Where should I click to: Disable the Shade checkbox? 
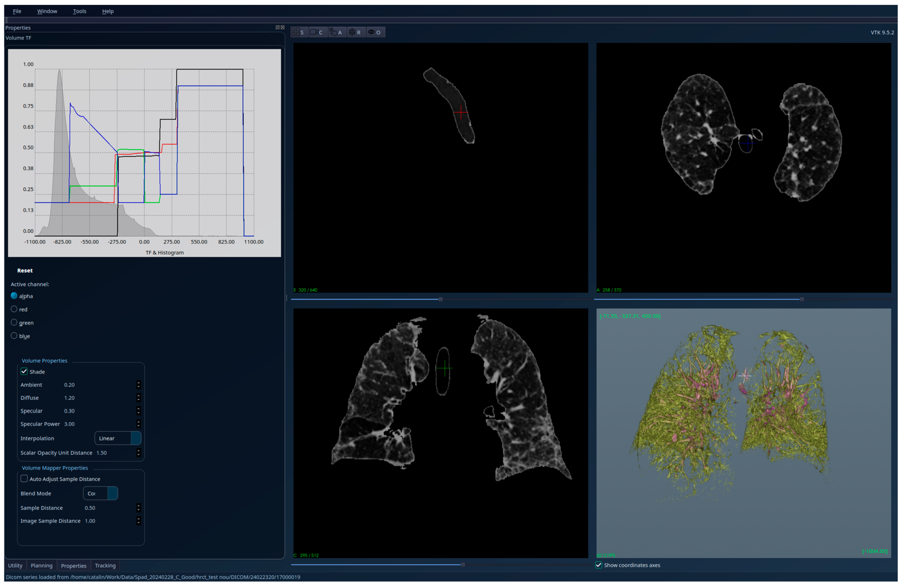tap(24, 372)
